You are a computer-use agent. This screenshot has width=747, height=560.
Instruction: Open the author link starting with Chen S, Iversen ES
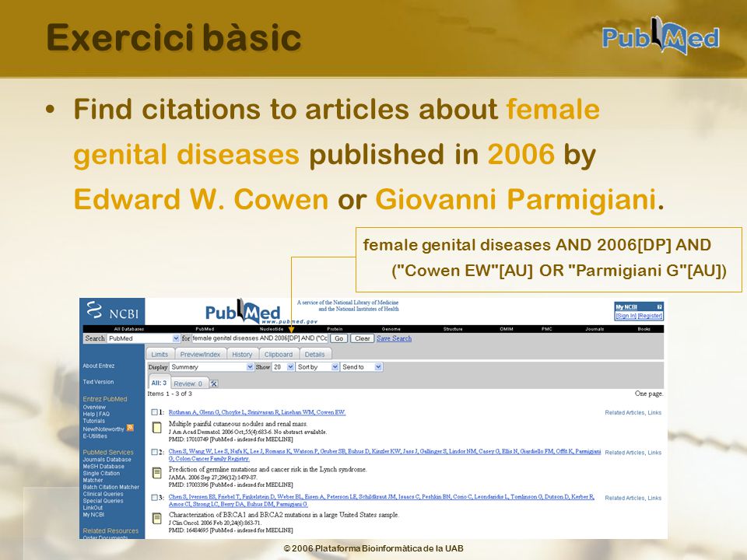pyautogui.click(x=381, y=500)
